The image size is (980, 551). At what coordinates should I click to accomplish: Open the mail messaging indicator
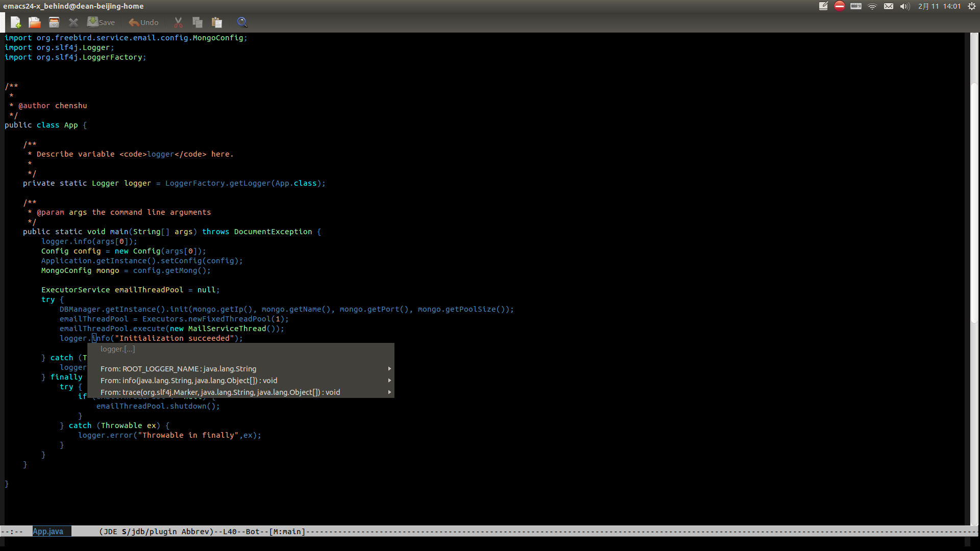889,6
